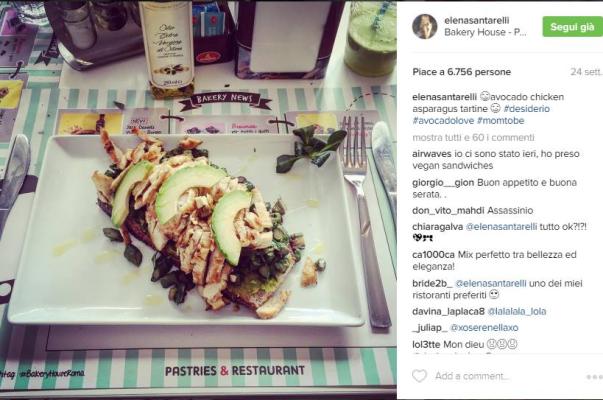The image size is (603, 400).
Task: Open the #desiderio hashtag
Action: pyautogui.click(x=526, y=109)
